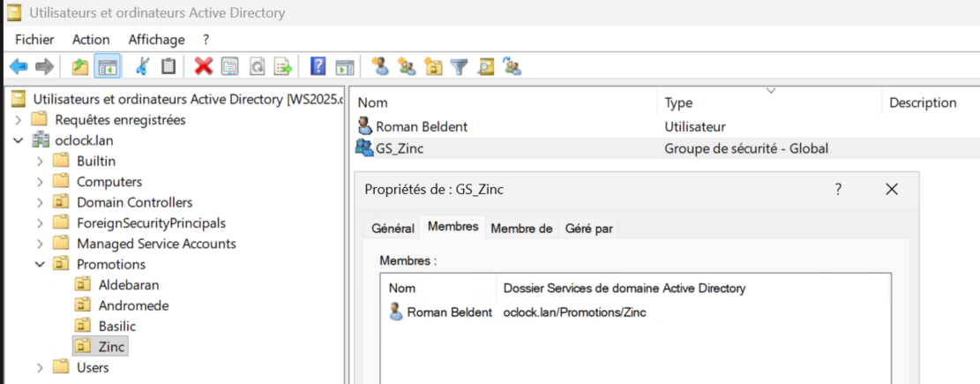Collapse the oclock.lan domain node
Viewport: 980px width, 384px height.
pos(19,140)
